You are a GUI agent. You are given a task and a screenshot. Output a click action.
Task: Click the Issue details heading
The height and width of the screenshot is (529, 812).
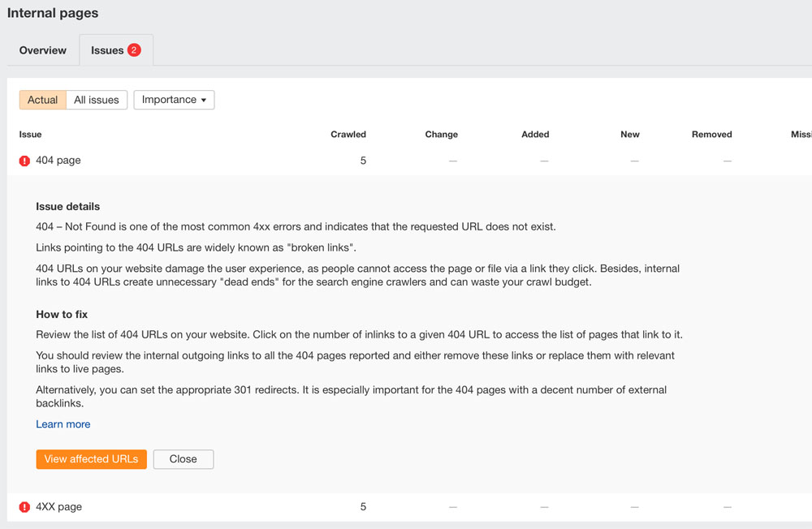tap(68, 207)
